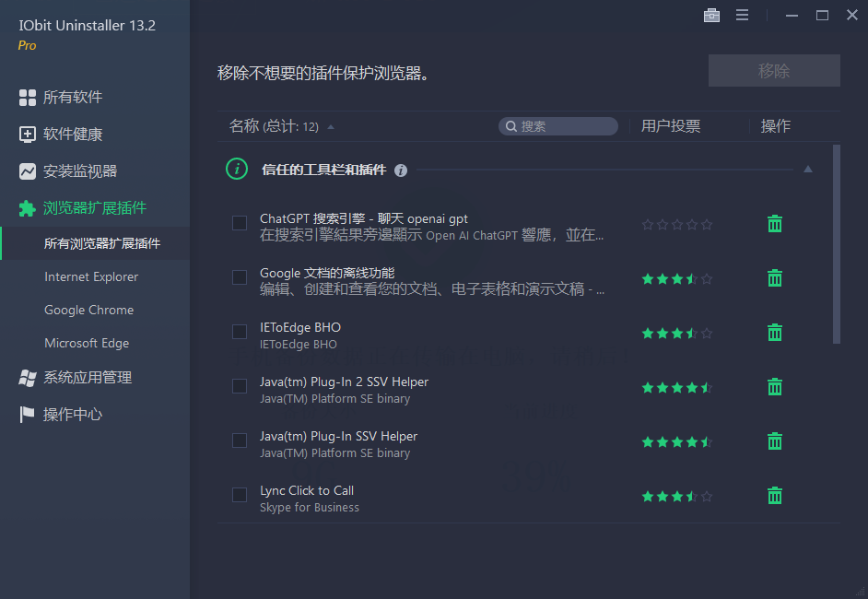Check the ChatGPT 搜索引擎 checkbox
868x599 pixels.
point(240,223)
